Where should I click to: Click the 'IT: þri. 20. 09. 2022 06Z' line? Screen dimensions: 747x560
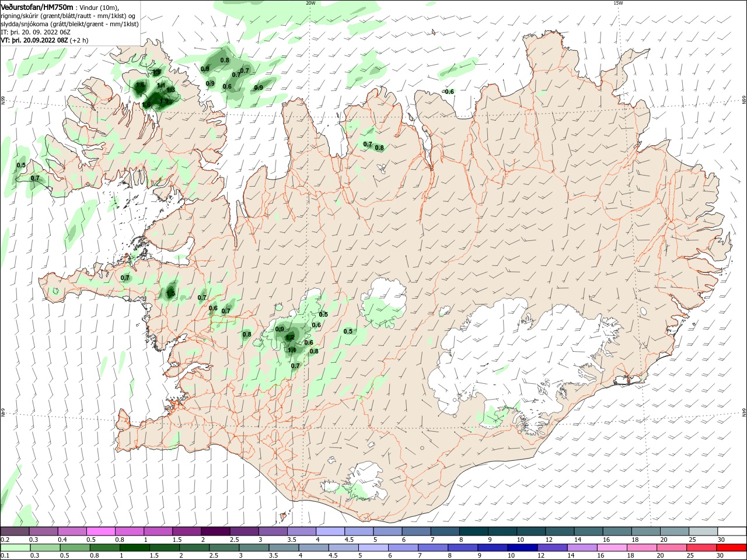pyautogui.click(x=36, y=32)
